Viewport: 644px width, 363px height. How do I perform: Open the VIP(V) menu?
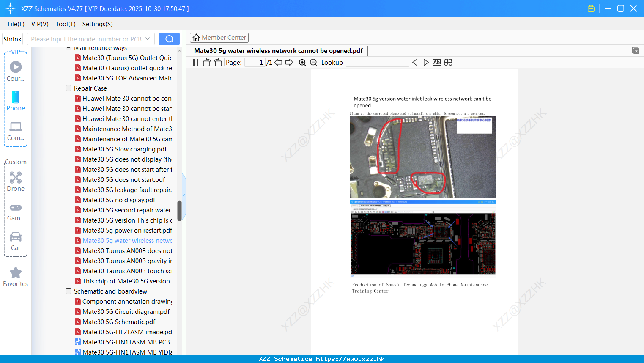40,24
